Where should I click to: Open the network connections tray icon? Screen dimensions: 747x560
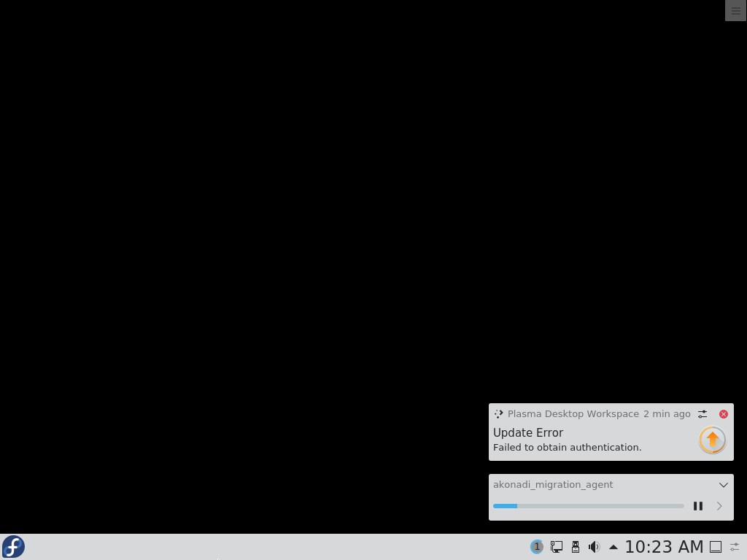coord(556,547)
